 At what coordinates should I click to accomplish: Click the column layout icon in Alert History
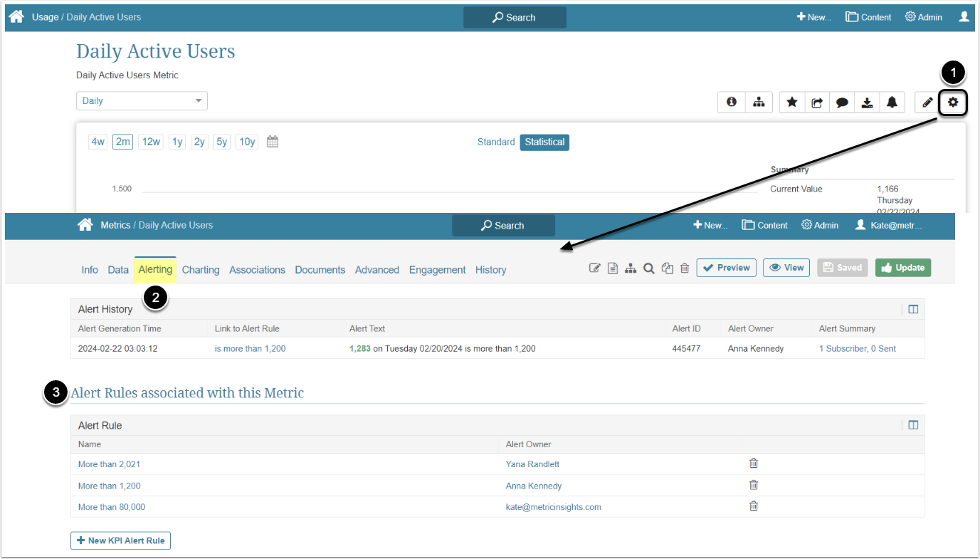coord(913,309)
